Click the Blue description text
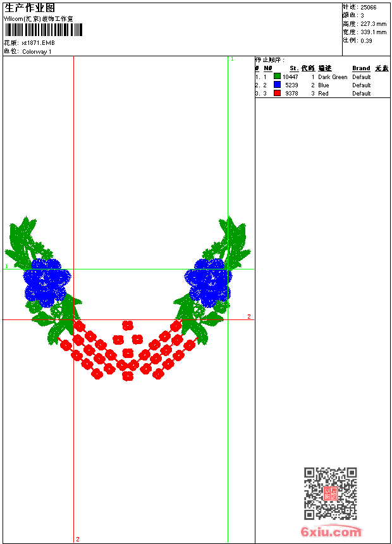 click(x=324, y=85)
